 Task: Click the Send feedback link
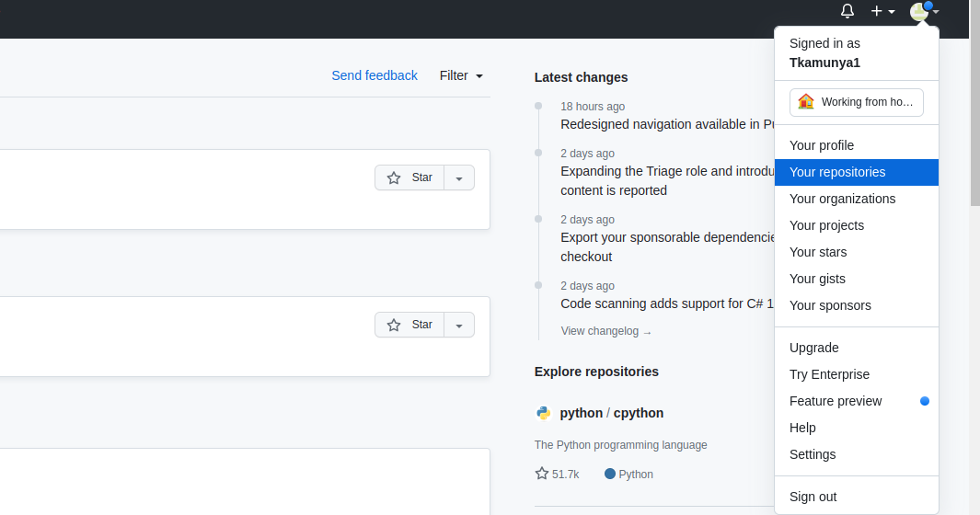[375, 75]
